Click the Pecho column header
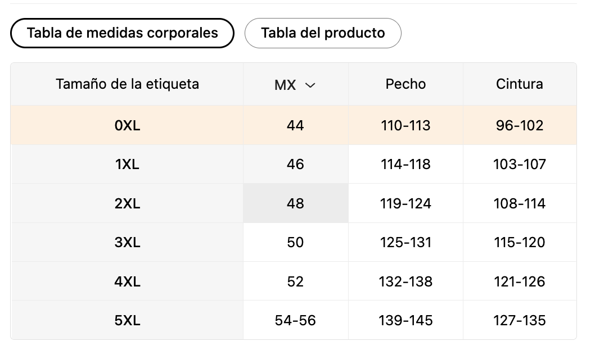Viewport: 595px width, 364px height. coord(405,84)
